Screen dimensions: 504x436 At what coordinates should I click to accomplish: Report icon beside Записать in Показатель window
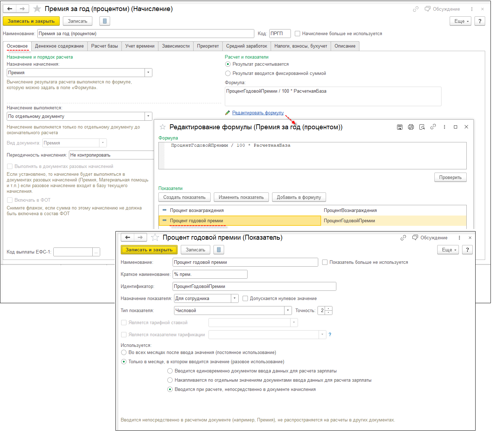[x=219, y=250]
